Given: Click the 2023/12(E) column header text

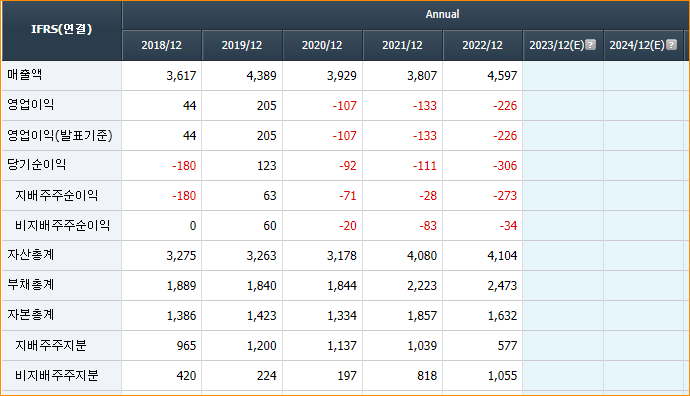Looking at the screenshot, I should pyautogui.click(x=557, y=45).
